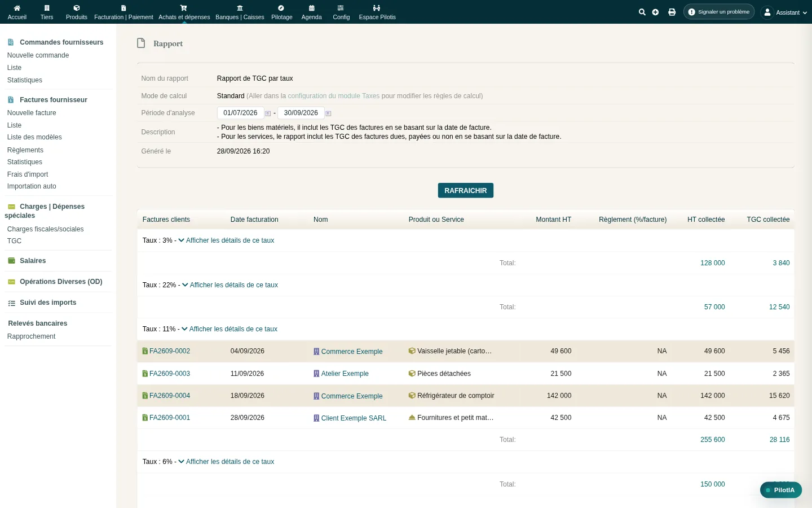Open the Agenda calendar icon menu
This screenshot has width=812, height=508.
pos(311,12)
